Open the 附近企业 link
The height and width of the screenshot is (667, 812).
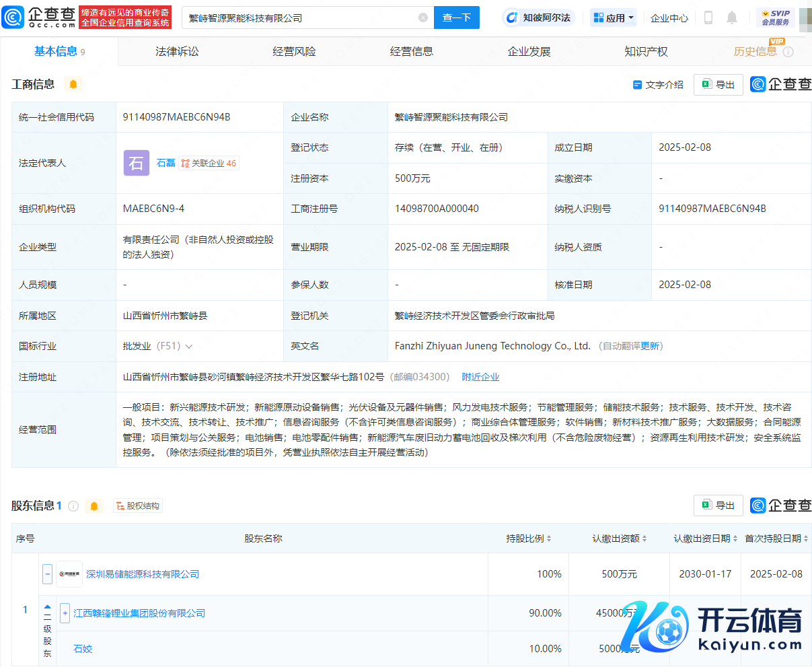[480, 378]
